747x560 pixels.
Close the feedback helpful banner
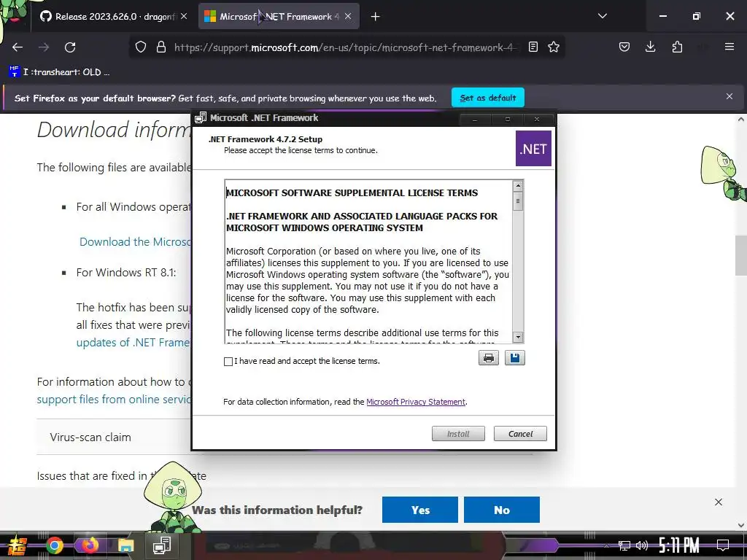pos(719,502)
